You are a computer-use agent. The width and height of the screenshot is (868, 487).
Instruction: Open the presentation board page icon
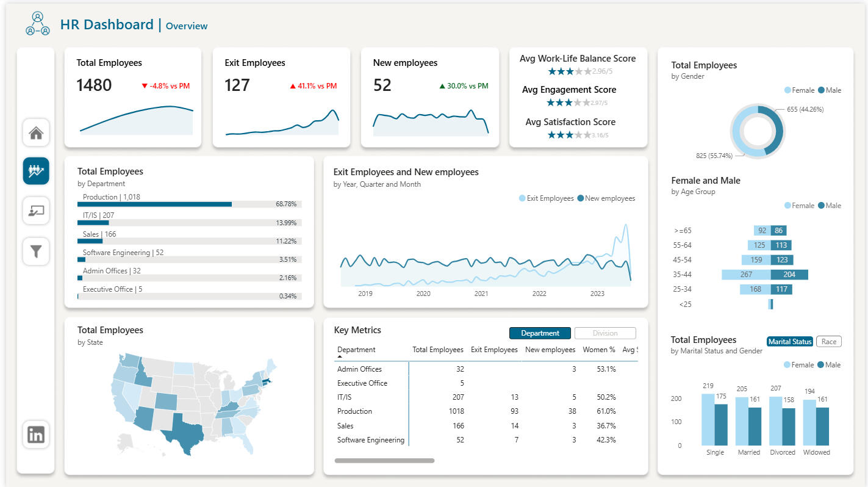(36, 211)
